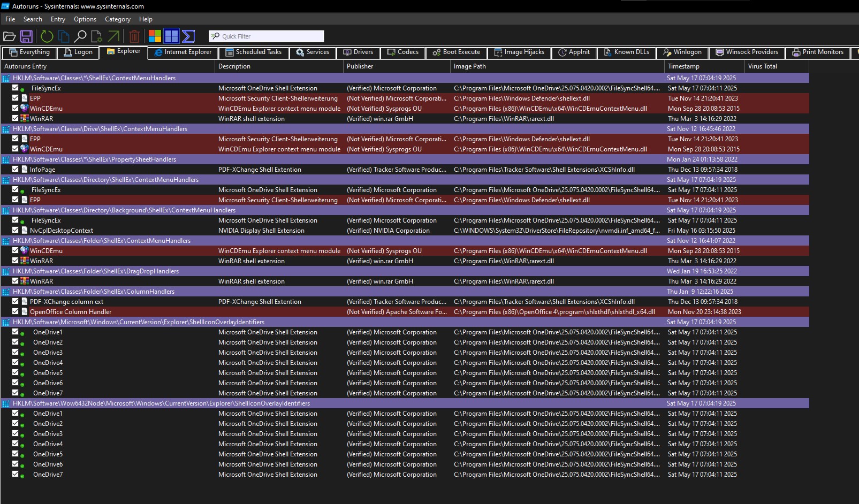
Task: Disable the NvCplDesktopContext entry checkbox
Action: 16,230
